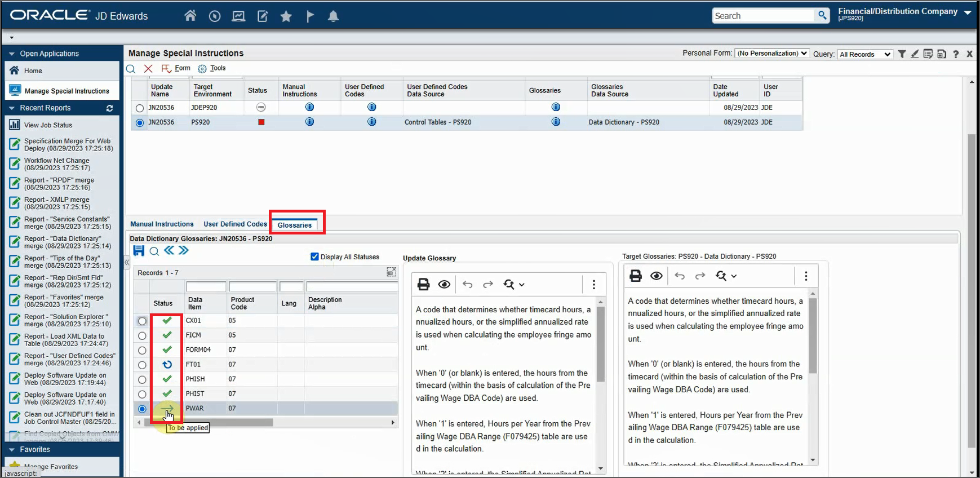Maximize the glossary records grid
980x478 pixels.
tap(391, 273)
